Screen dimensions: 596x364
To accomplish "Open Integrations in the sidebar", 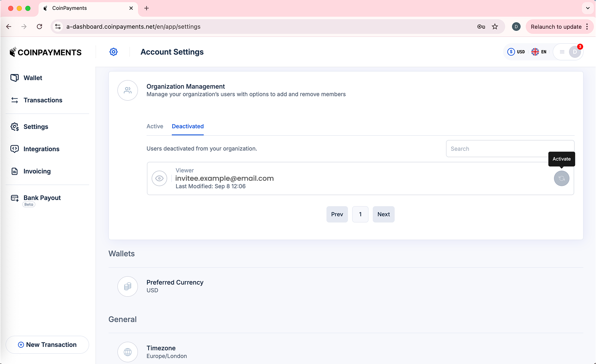I will [41, 149].
